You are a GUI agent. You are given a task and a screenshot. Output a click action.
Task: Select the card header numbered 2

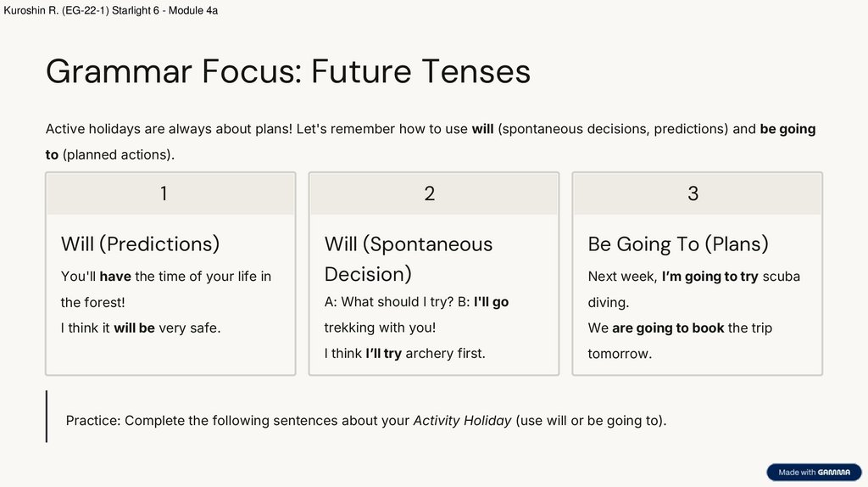click(x=433, y=193)
